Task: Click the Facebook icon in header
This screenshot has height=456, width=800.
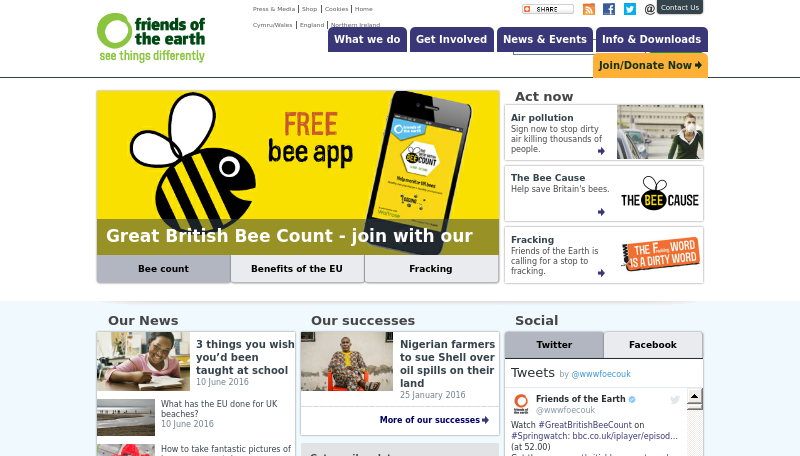Action: (x=609, y=9)
